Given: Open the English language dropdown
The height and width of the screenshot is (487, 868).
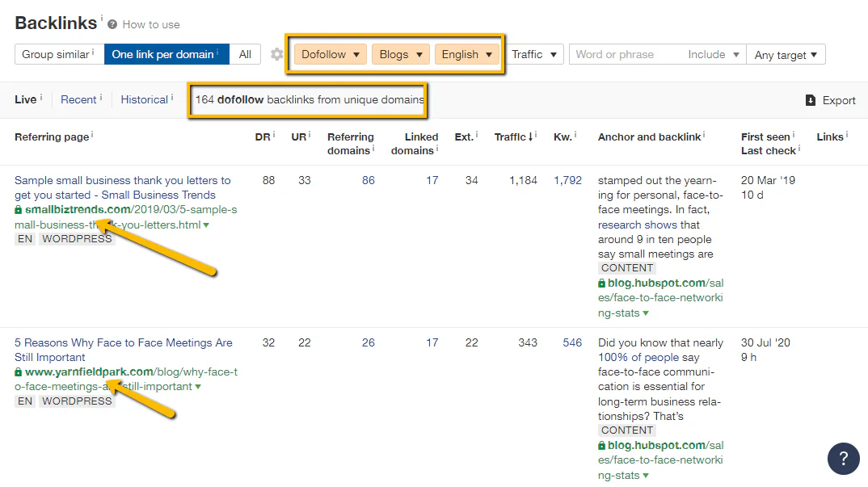Looking at the screenshot, I should pyautogui.click(x=466, y=54).
